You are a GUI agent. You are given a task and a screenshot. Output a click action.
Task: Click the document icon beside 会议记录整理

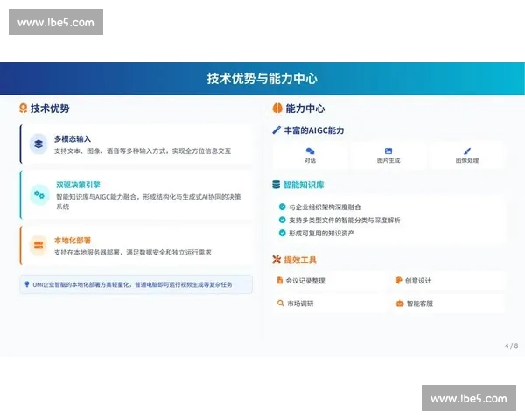(x=280, y=280)
